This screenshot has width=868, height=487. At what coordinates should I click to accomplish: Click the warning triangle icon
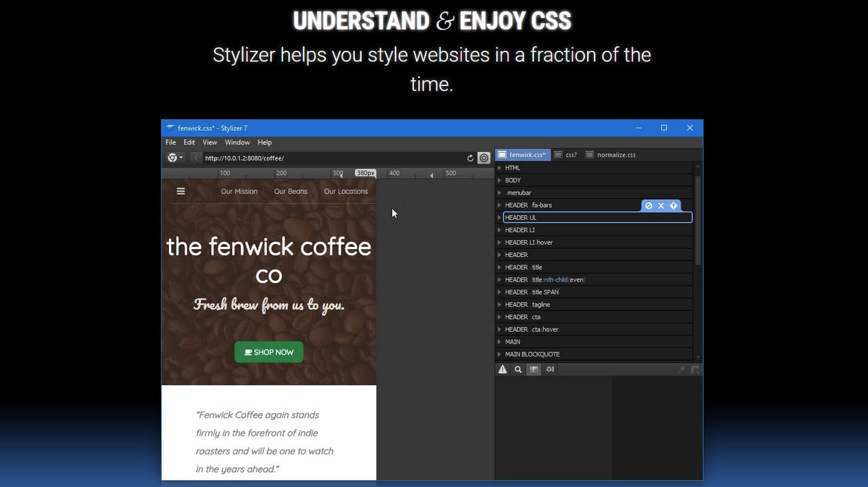coord(503,370)
